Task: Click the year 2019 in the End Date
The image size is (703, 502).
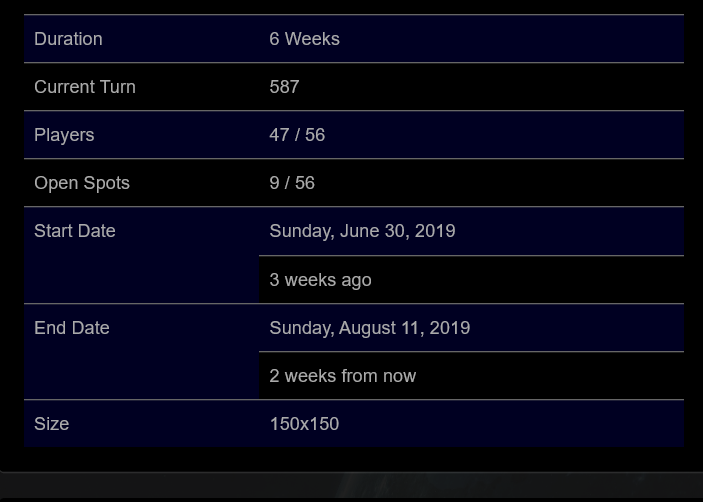Action: click(449, 328)
